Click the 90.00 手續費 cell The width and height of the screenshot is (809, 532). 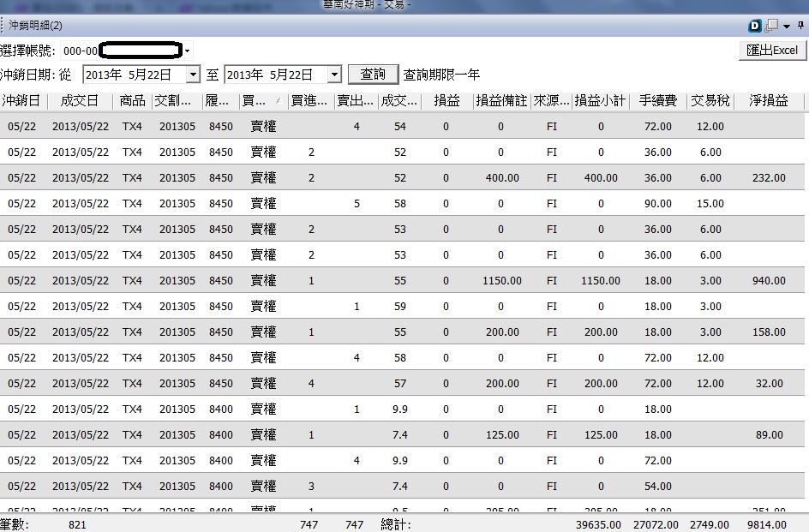tap(658, 204)
